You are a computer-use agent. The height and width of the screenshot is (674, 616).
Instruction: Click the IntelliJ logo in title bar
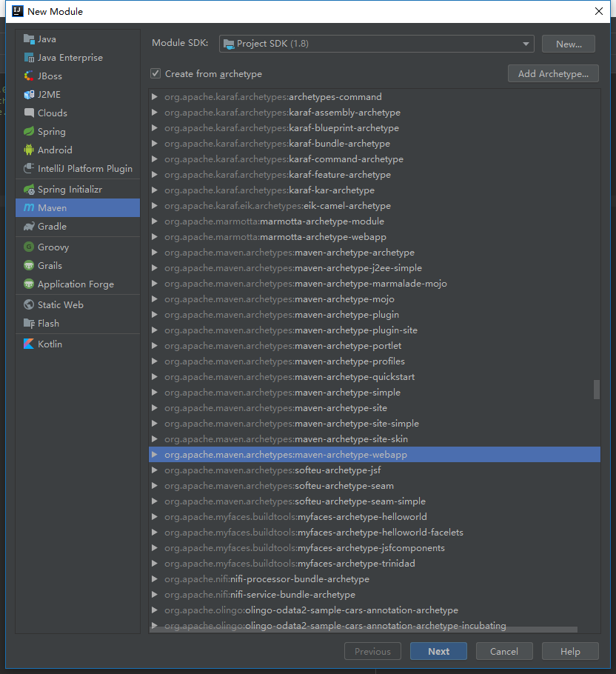(18, 11)
